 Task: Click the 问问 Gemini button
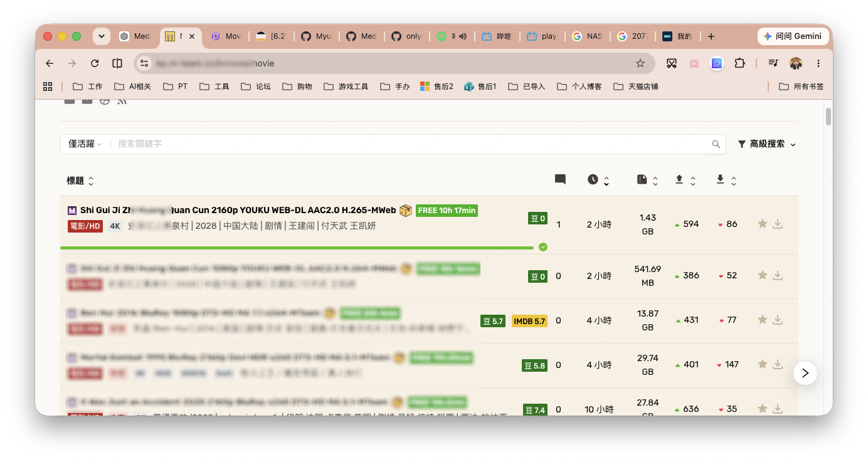(792, 36)
